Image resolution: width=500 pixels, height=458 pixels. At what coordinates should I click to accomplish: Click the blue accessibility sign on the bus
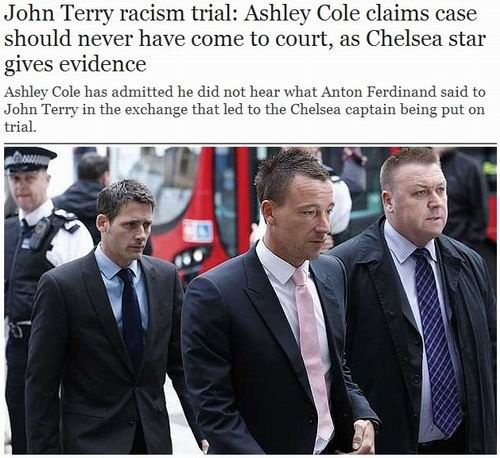197,231
